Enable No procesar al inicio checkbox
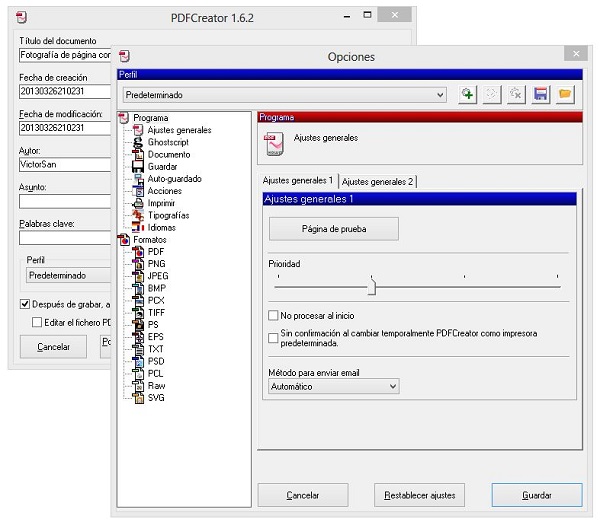Screen dimensions: 600x522 [x=274, y=316]
